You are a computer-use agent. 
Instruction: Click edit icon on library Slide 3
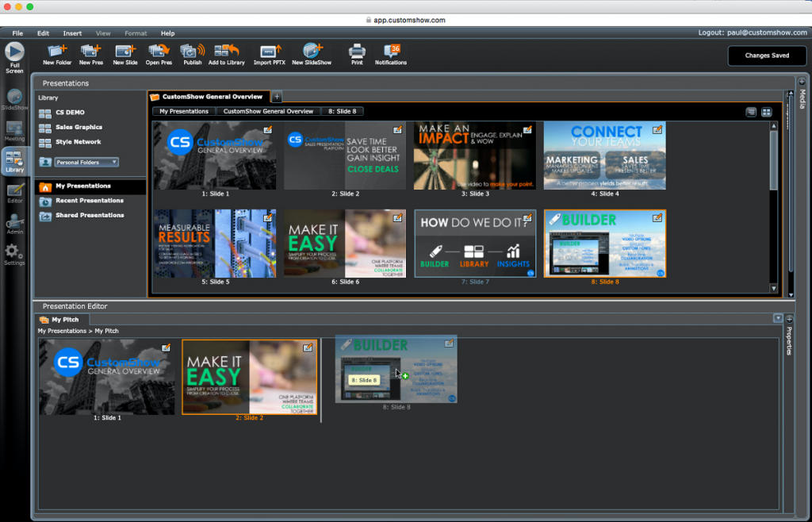click(x=527, y=130)
